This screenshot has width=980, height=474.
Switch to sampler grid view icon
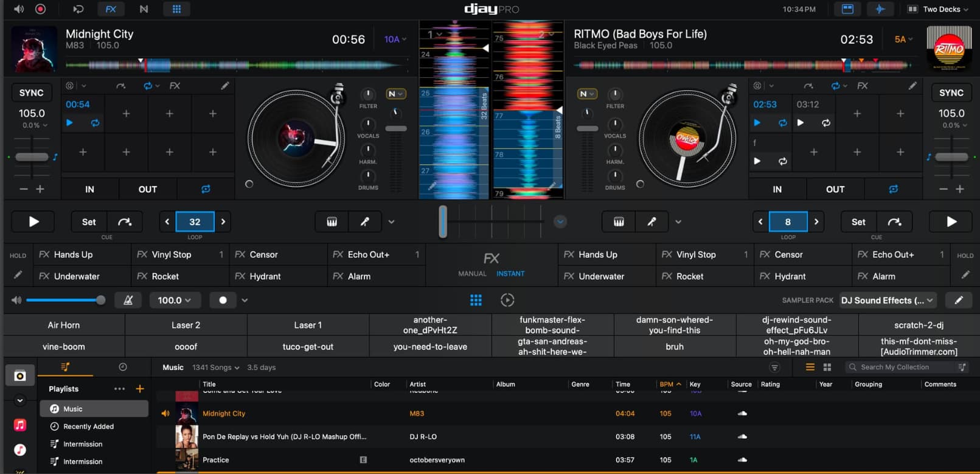tap(476, 300)
